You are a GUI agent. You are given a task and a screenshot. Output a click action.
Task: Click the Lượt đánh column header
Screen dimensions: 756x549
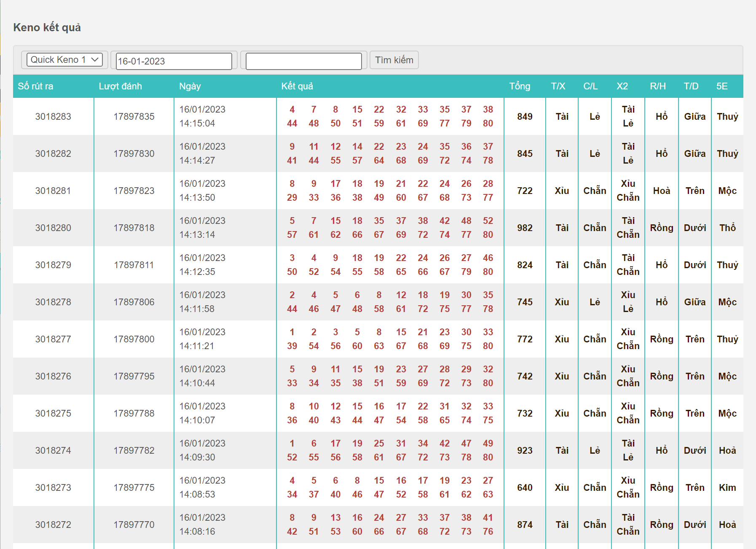120,86
